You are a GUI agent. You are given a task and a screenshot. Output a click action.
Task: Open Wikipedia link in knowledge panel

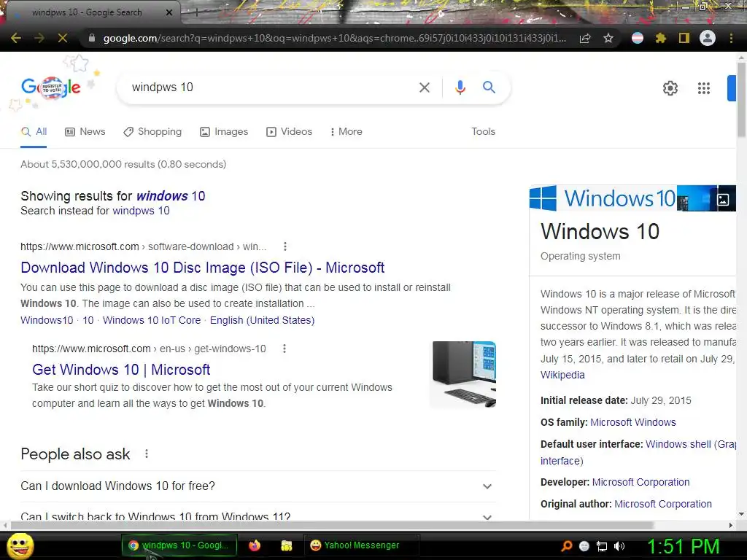click(x=562, y=375)
